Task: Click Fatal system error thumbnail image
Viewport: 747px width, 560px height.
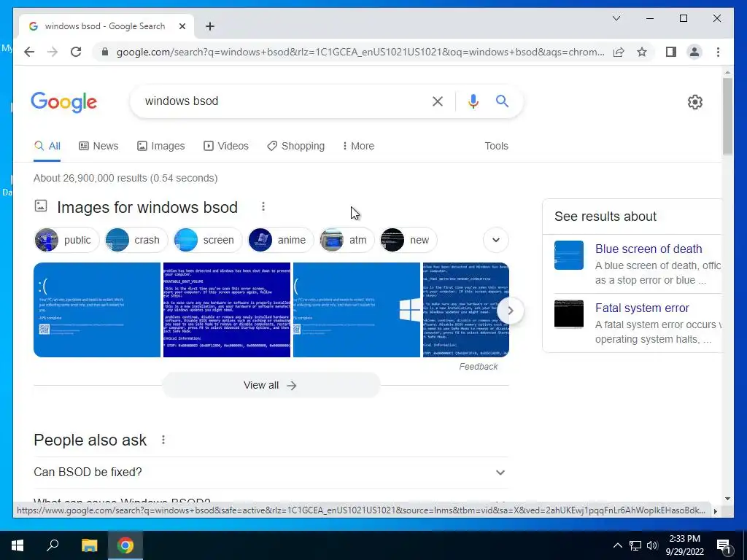Action: point(569,314)
